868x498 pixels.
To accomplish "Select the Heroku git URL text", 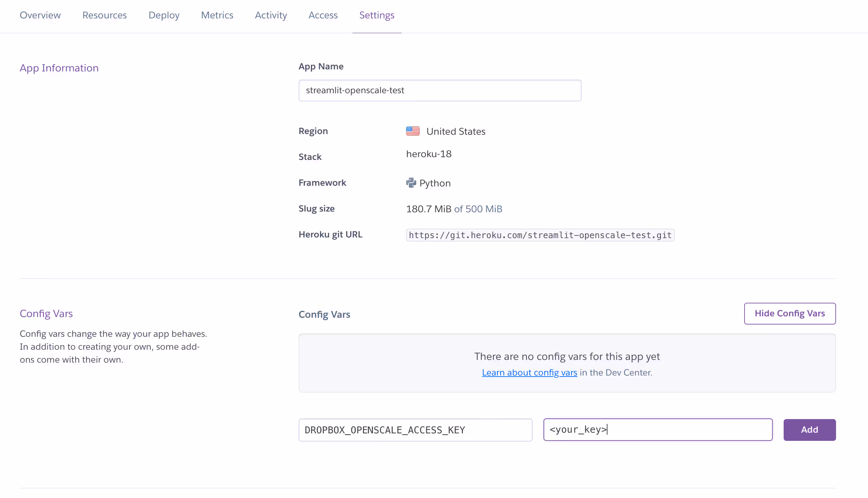I will (x=540, y=235).
